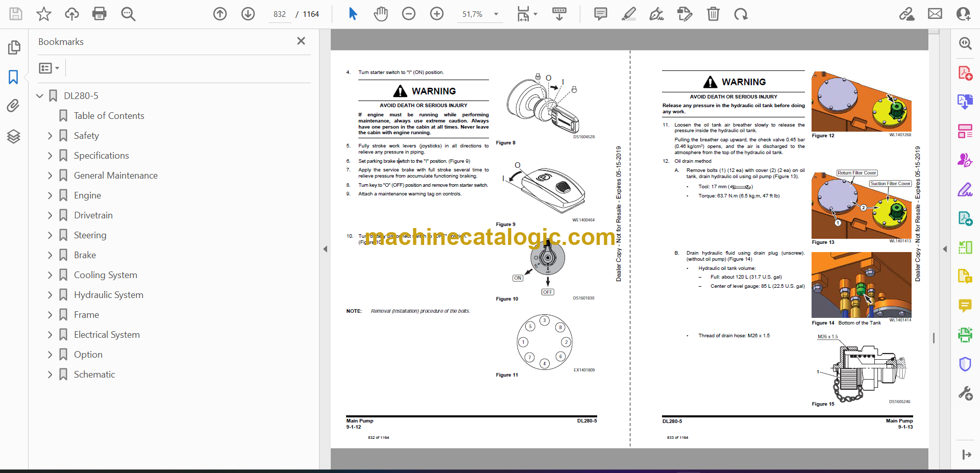
Task: Select the Cooling System bookmark
Action: pos(105,275)
